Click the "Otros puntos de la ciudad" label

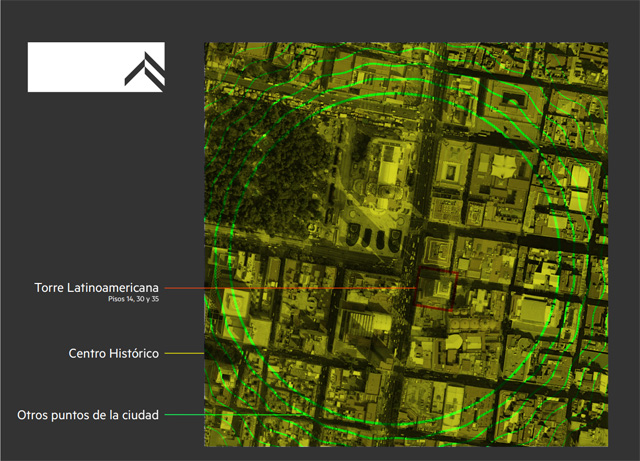tap(88, 414)
